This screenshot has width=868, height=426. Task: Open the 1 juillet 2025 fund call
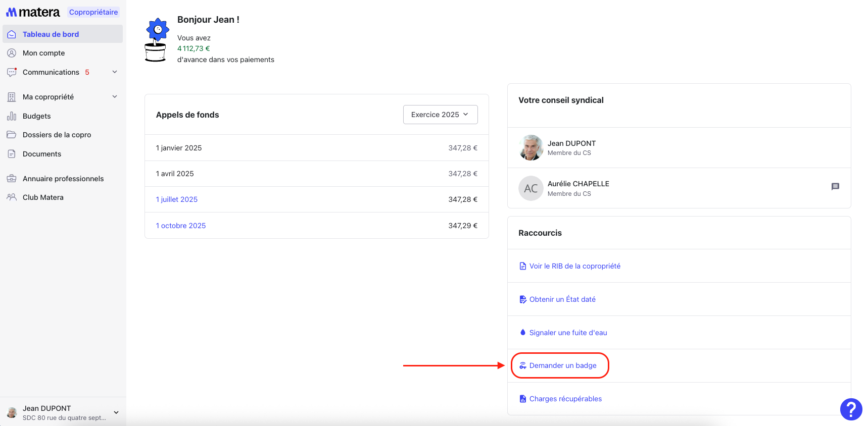point(177,199)
